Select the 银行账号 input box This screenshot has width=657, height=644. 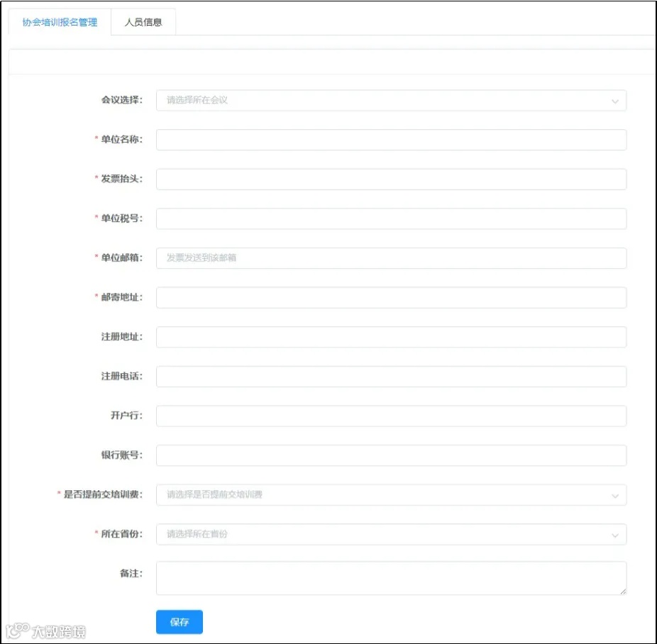point(392,455)
